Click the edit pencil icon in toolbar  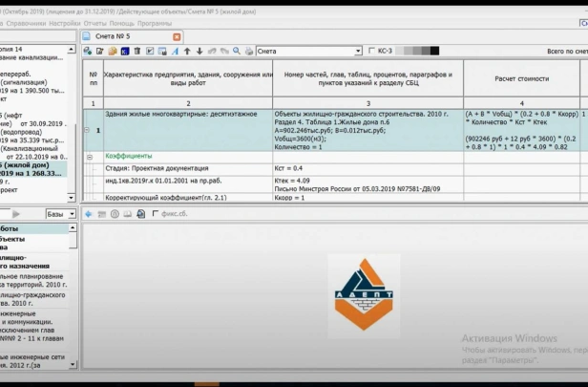99,51
